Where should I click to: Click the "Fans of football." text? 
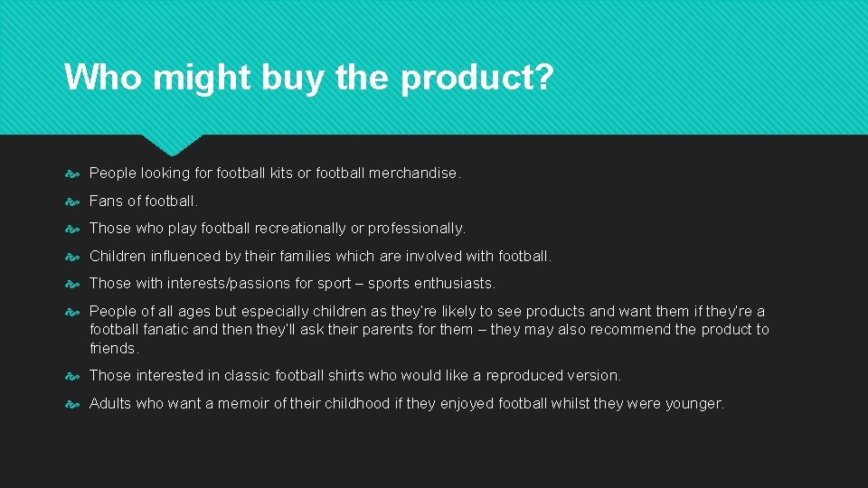[x=144, y=202]
